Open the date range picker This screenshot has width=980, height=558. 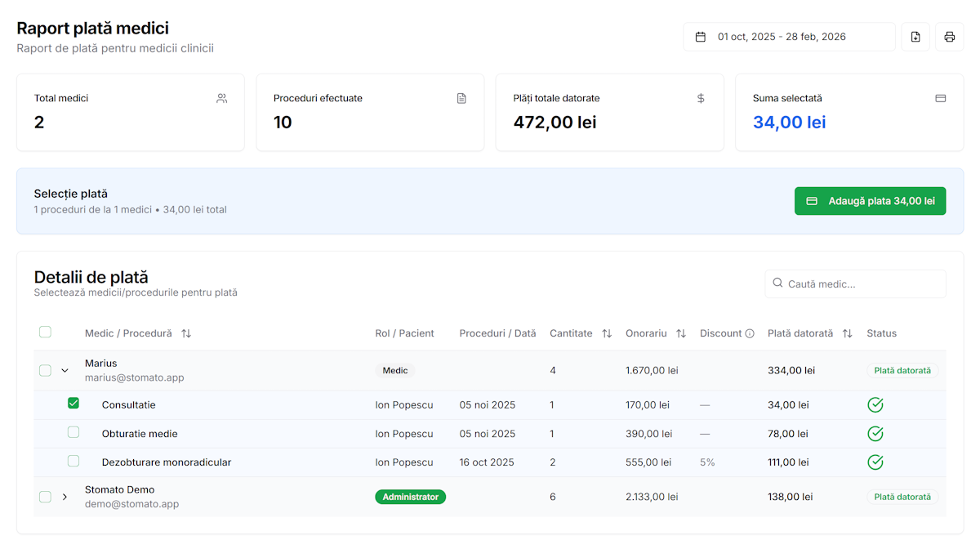[x=789, y=37]
